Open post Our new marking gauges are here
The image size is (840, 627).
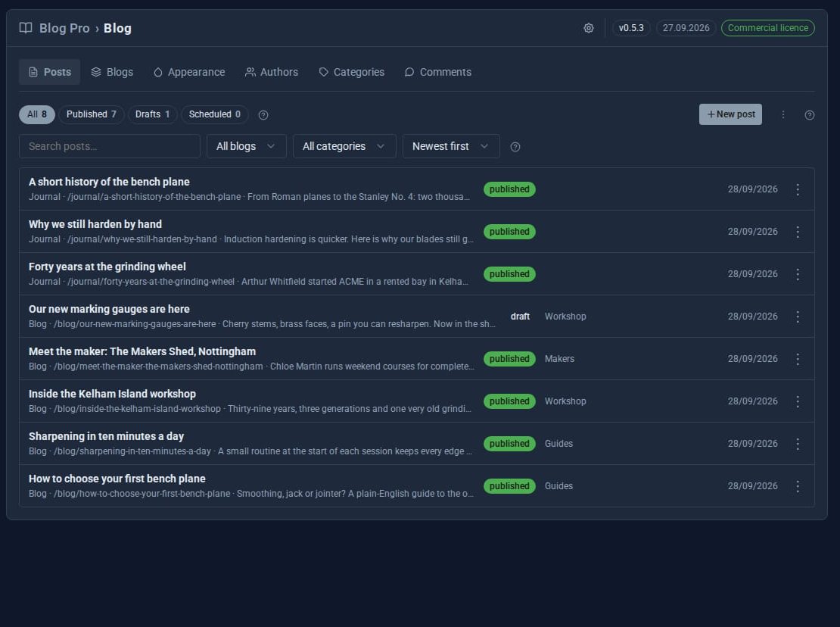[x=109, y=309]
